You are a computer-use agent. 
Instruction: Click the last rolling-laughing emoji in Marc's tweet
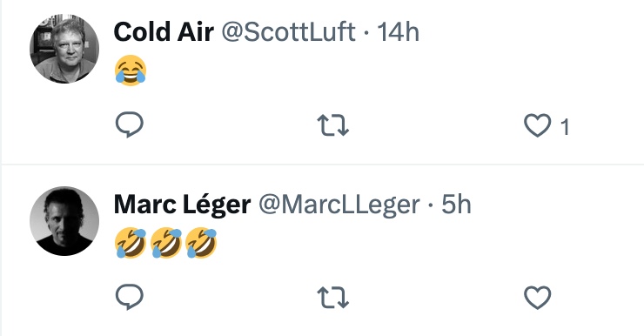pos(201,243)
